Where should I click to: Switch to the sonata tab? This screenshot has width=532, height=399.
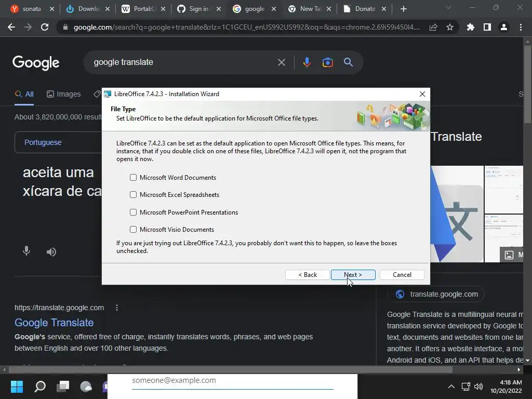(x=31, y=9)
